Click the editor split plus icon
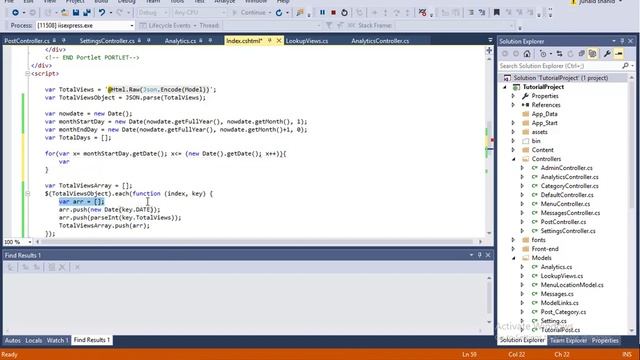Viewport: 640px width, 360px height. pos(489,51)
